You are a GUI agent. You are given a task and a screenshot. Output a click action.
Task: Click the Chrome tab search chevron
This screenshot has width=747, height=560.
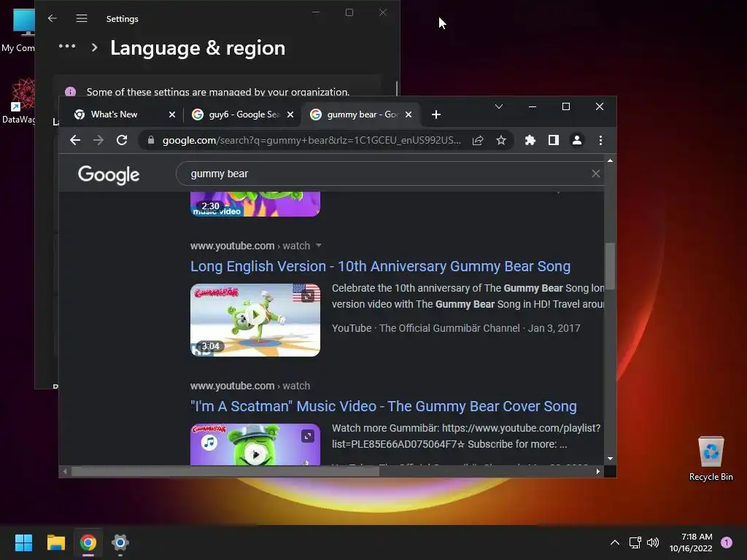499,106
